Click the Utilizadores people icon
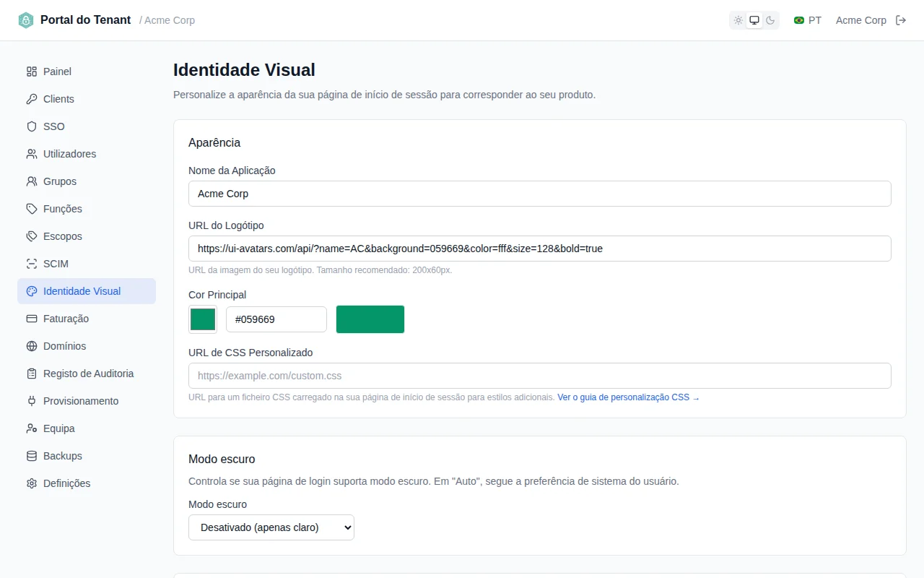924x578 pixels. [32, 154]
